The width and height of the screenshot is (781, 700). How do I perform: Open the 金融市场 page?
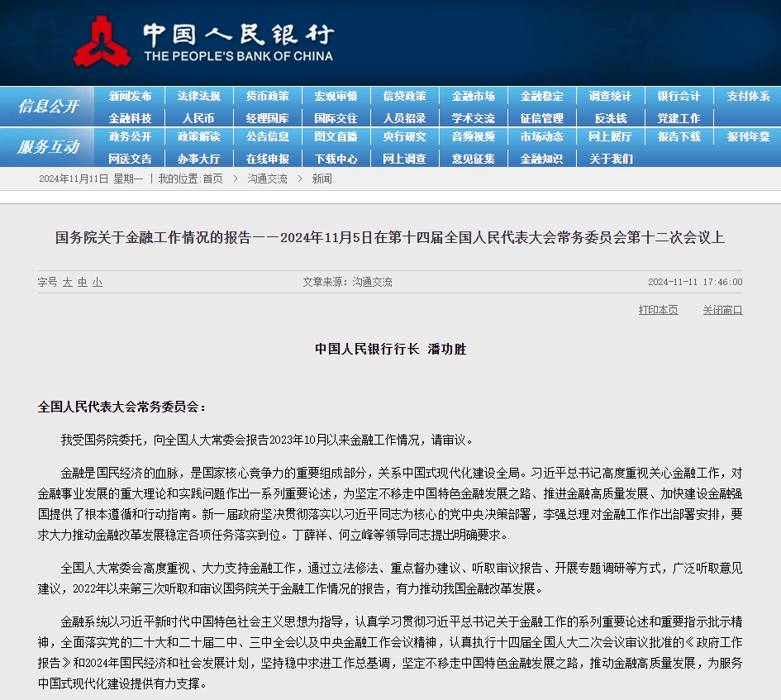click(x=472, y=96)
